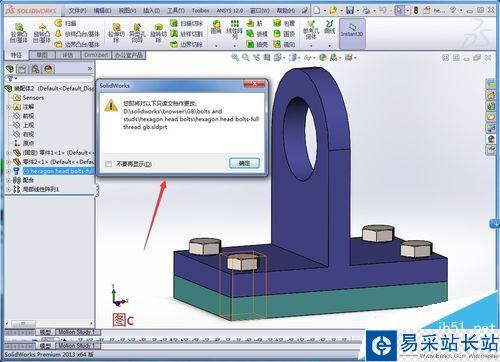Screen dimensions: 500x362
Task: Open the 工具(T) menu
Action: click(176, 10)
